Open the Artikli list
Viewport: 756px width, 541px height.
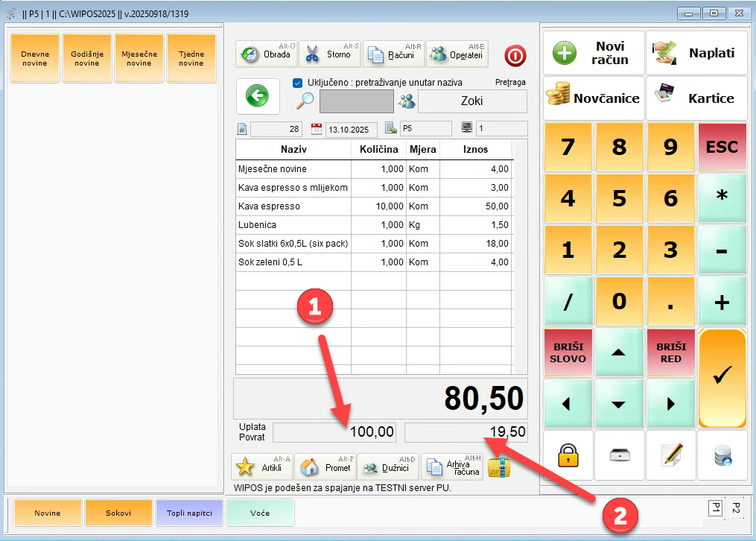coord(262,467)
